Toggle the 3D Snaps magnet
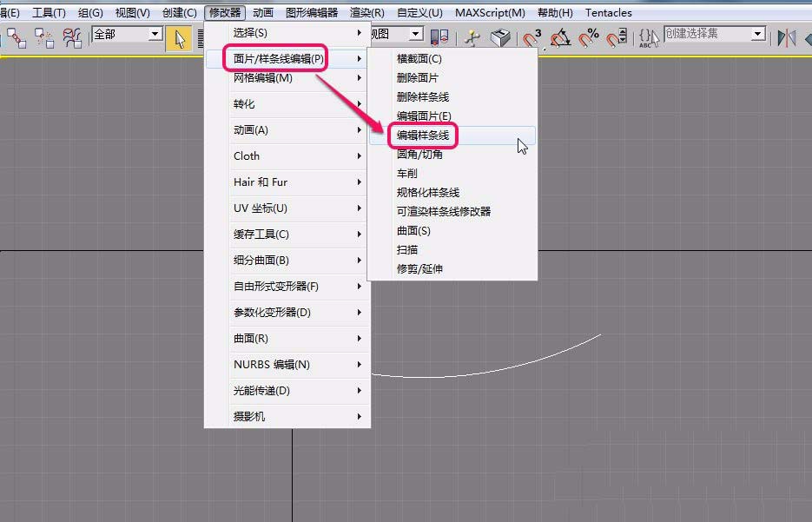Viewport: 812px width, 522px height. pyautogui.click(x=531, y=38)
